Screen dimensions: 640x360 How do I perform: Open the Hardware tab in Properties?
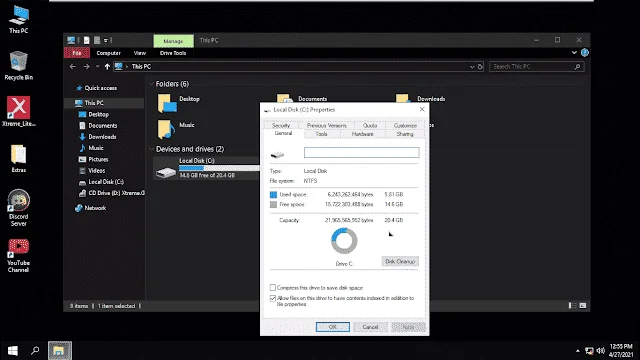(362, 134)
